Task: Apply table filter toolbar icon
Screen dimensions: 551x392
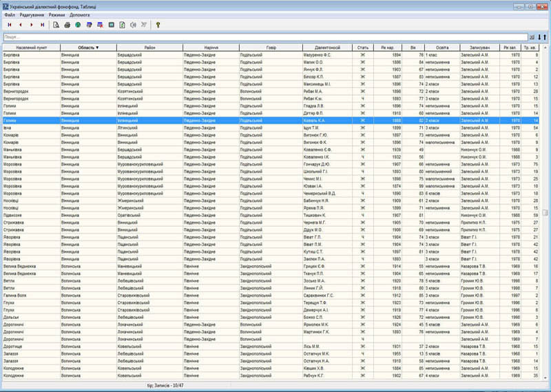Action: (x=90, y=25)
